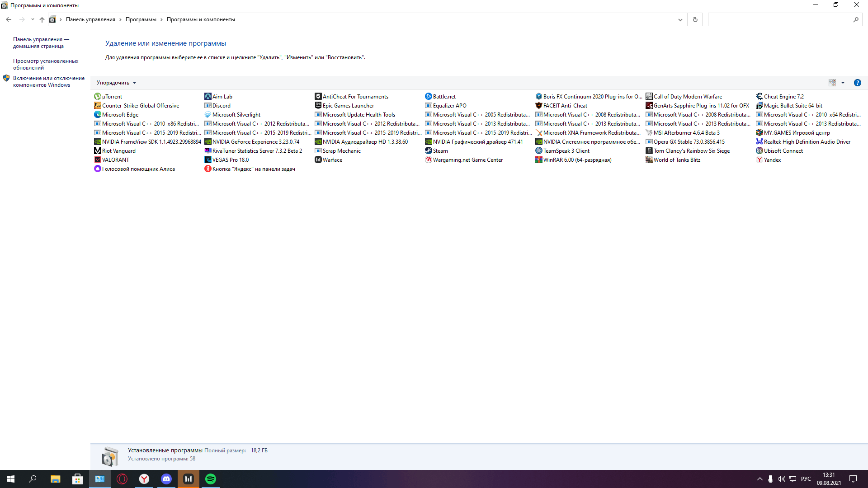Click the refresh/reload page button
The height and width of the screenshot is (488, 868).
[695, 20]
